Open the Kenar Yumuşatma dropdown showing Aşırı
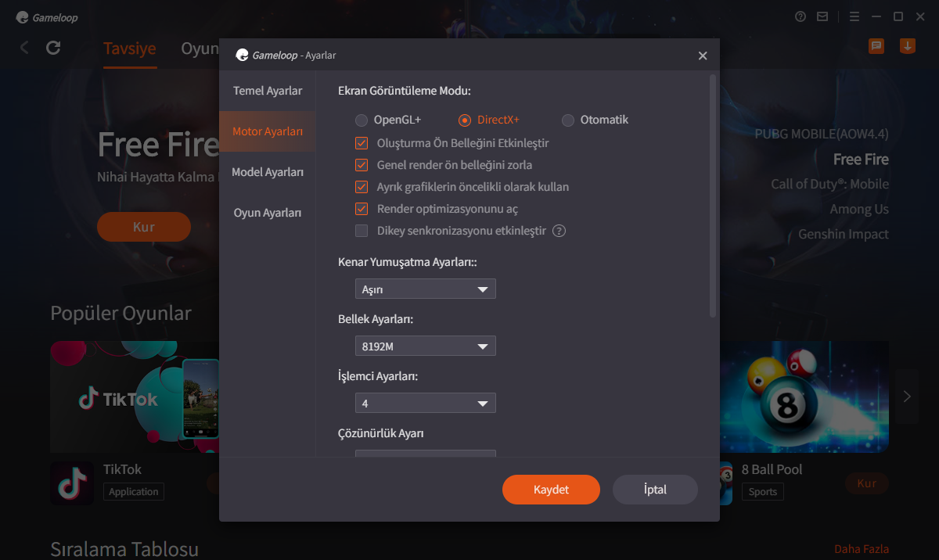The height and width of the screenshot is (560, 939). [x=426, y=289]
